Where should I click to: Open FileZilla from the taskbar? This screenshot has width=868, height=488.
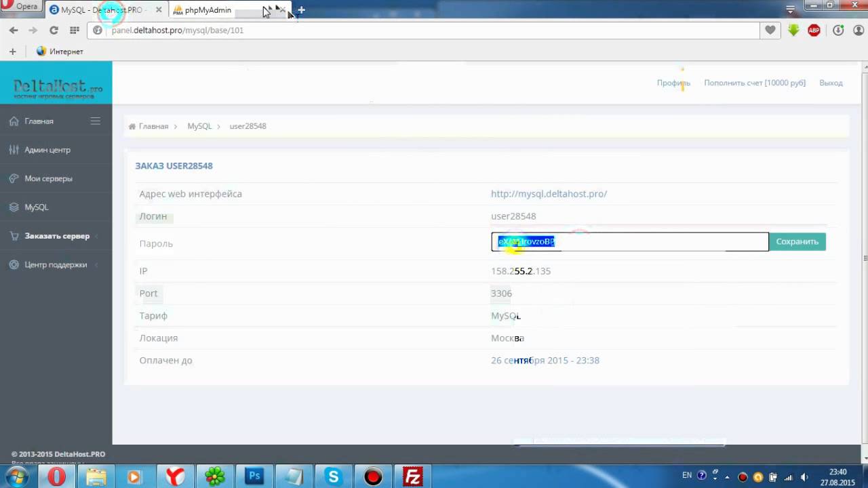[x=412, y=477]
